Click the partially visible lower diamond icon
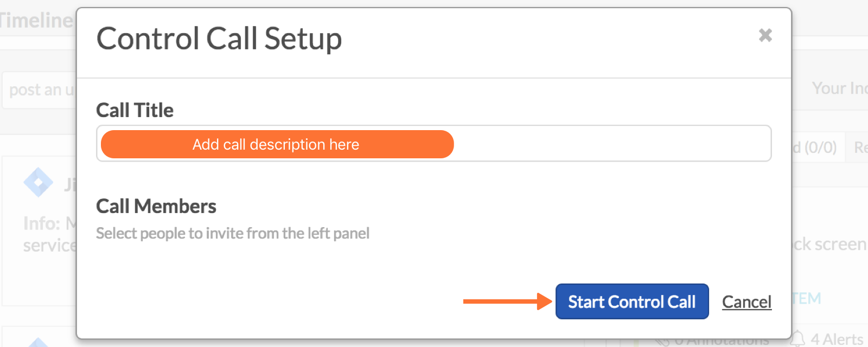This screenshot has width=868, height=347. coord(38,343)
